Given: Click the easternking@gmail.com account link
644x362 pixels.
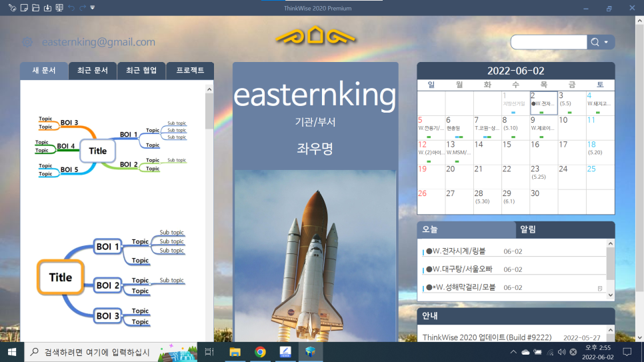Looking at the screenshot, I should (99, 42).
